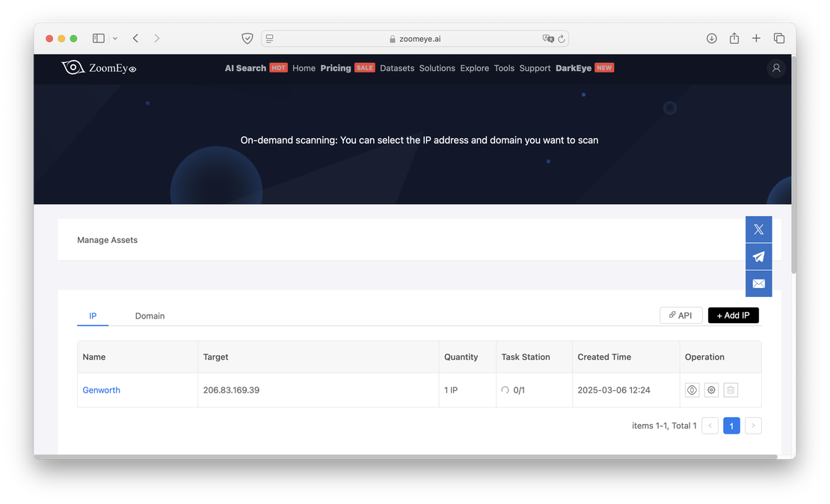Screen dimensions: 830x504
Task: Open Safari's privacy shield icon
Action: click(247, 37)
